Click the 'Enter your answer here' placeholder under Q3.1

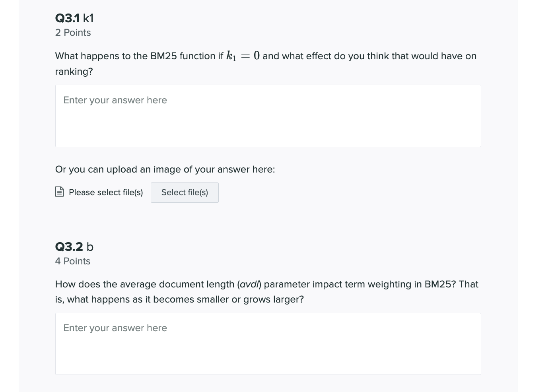point(115,100)
